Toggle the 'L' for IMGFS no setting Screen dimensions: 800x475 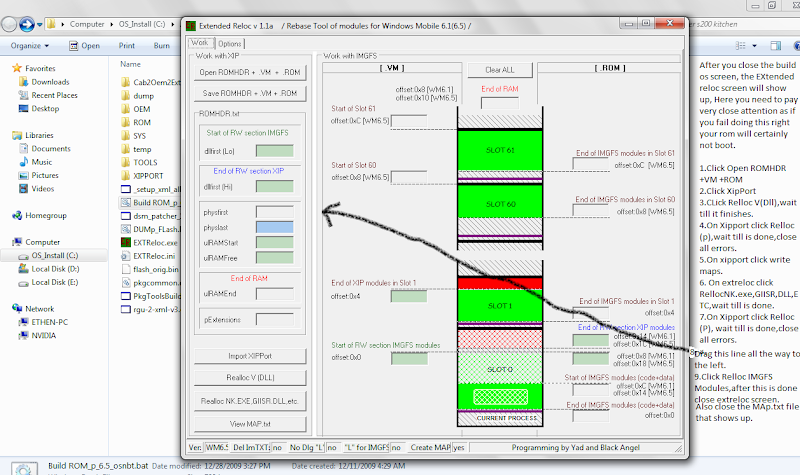(x=397, y=447)
